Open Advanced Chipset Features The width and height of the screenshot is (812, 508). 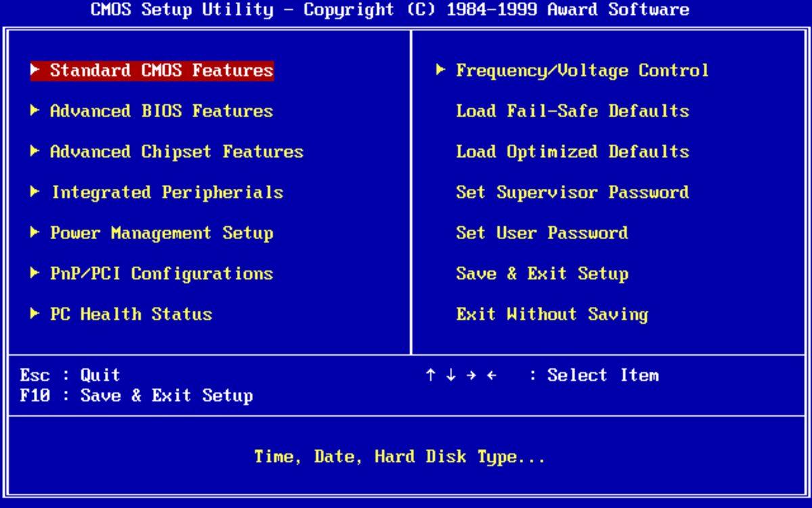pos(175,152)
